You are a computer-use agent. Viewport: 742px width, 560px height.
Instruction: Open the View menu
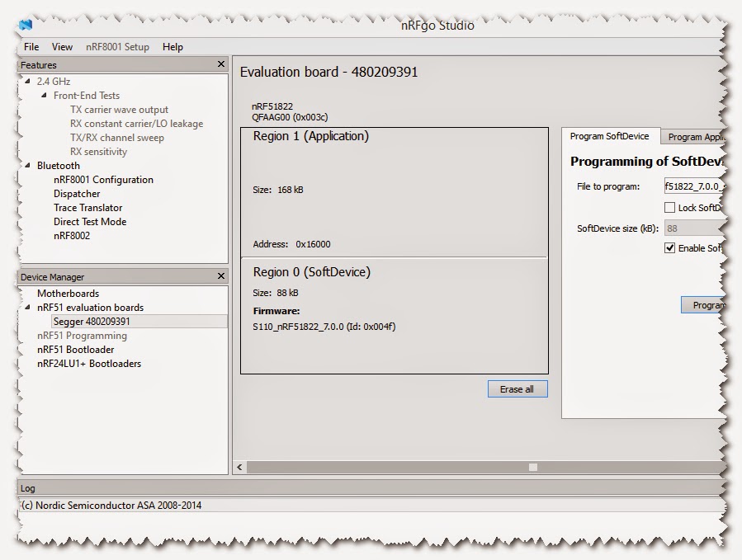(x=62, y=47)
